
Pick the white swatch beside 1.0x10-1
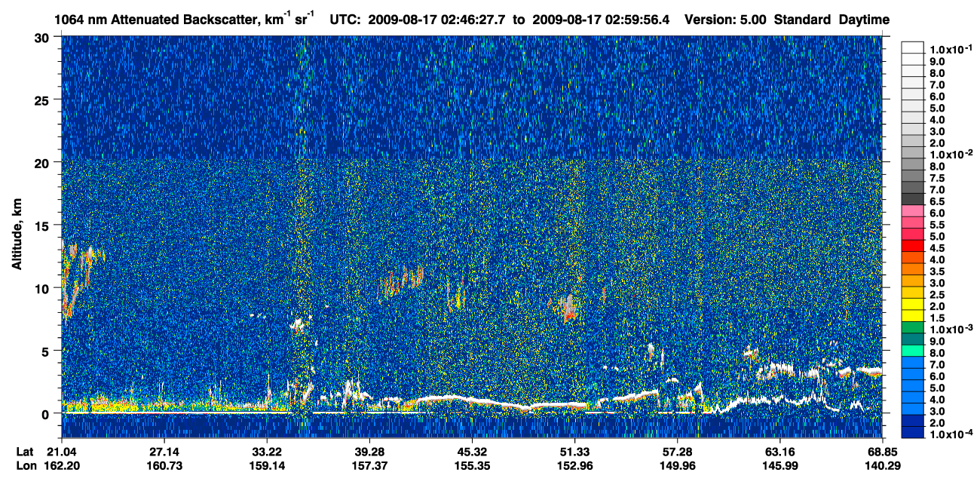point(912,48)
